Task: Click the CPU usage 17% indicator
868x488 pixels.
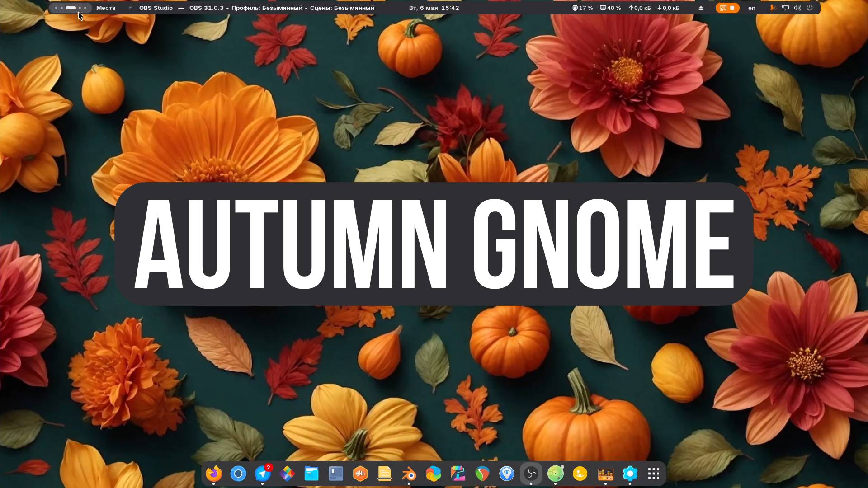Action: [582, 8]
